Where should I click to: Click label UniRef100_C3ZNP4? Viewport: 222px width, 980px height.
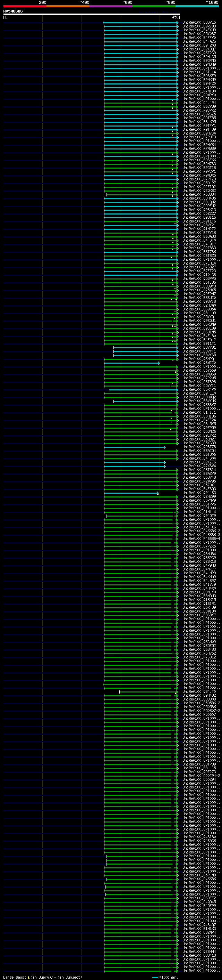pyautogui.click(x=199, y=933)
